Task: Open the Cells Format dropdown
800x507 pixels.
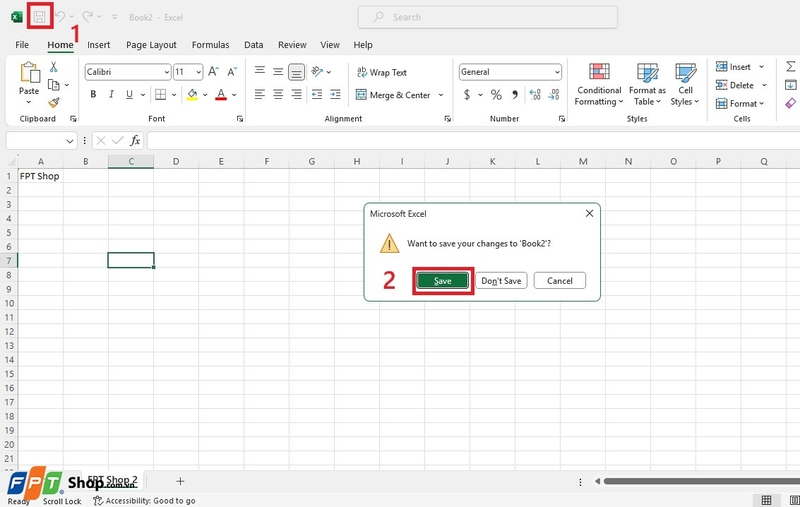Action: click(740, 104)
